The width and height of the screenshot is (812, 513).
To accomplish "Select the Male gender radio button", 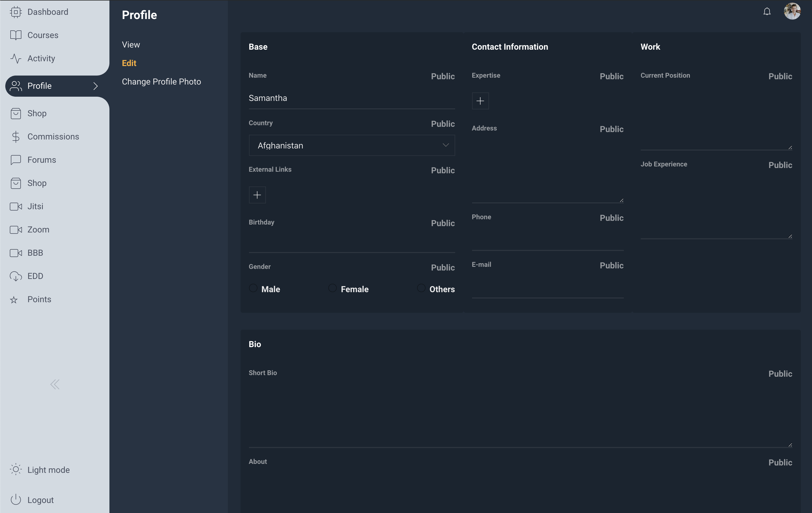I will 253,288.
